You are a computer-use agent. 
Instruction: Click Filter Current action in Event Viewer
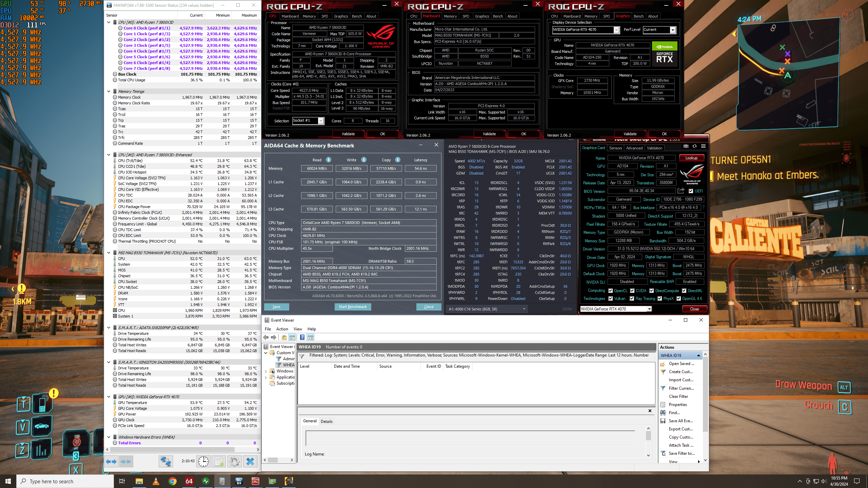(681, 388)
